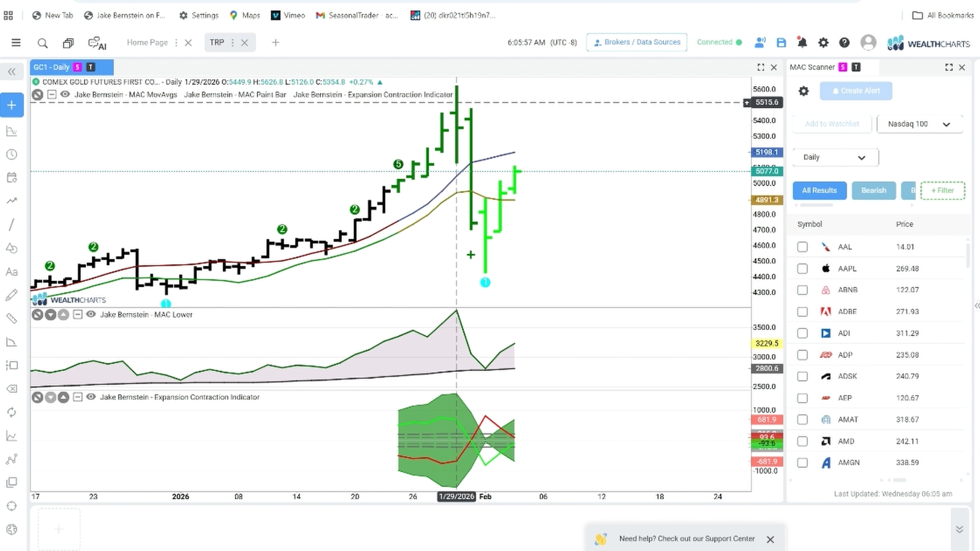Open the notifications bell icon
Image resolution: width=980 pixels, height=551 pixels.
click(x=802, y=43)
